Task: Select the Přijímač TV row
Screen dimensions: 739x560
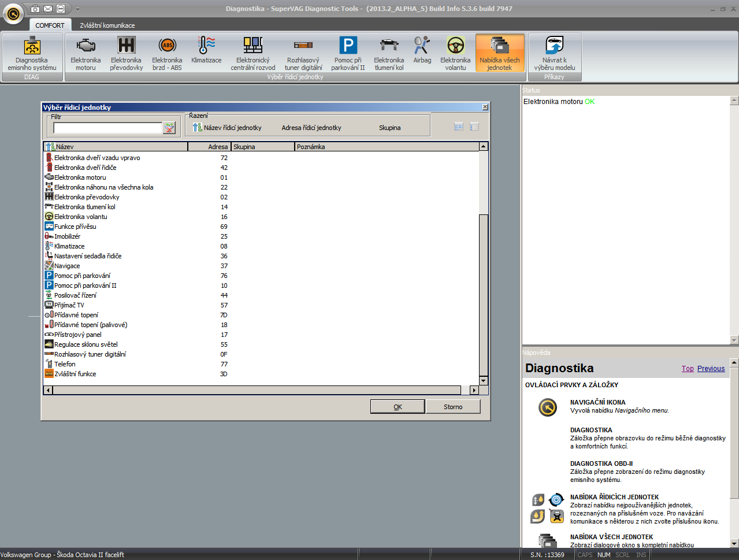Action: [x=262, y=305]
